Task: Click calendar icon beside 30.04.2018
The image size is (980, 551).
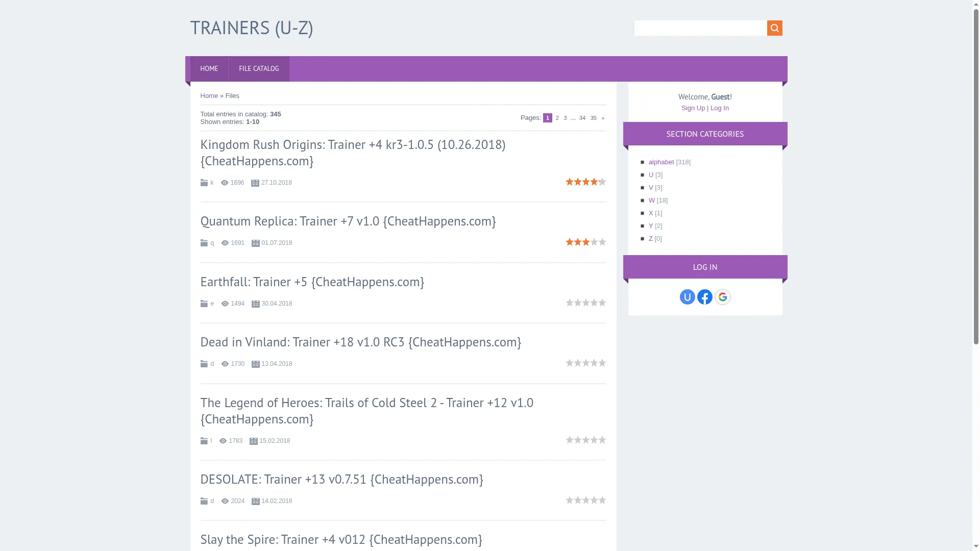Action: pos(256,304)
